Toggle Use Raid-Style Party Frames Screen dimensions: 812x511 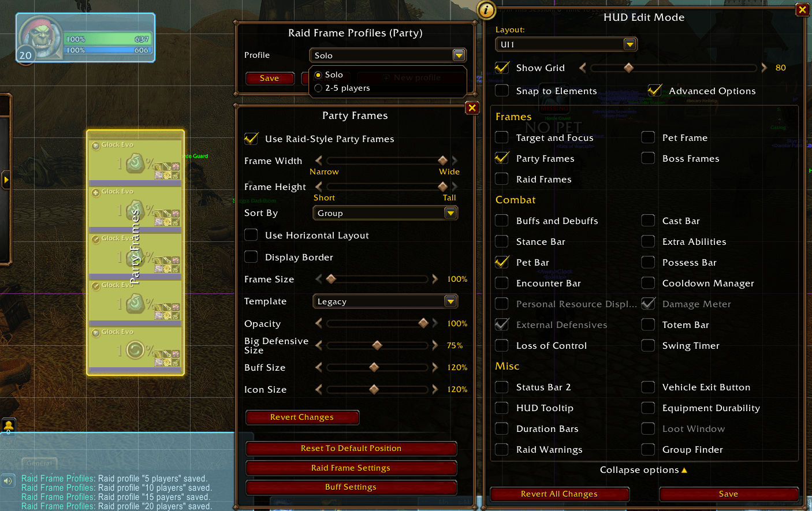point(251,139)
